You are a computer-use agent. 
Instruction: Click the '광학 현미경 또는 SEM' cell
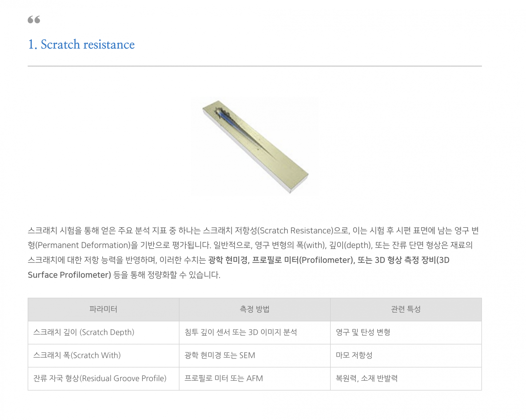(255, 355)
